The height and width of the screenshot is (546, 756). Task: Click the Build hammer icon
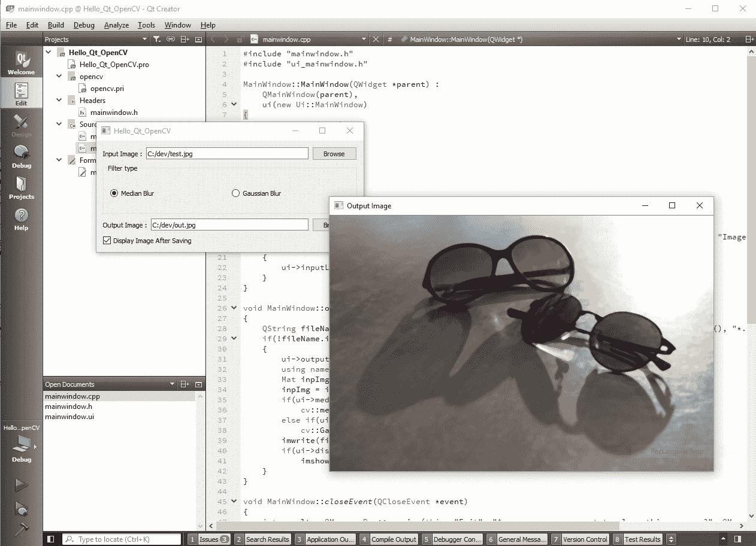pos(21,529)
